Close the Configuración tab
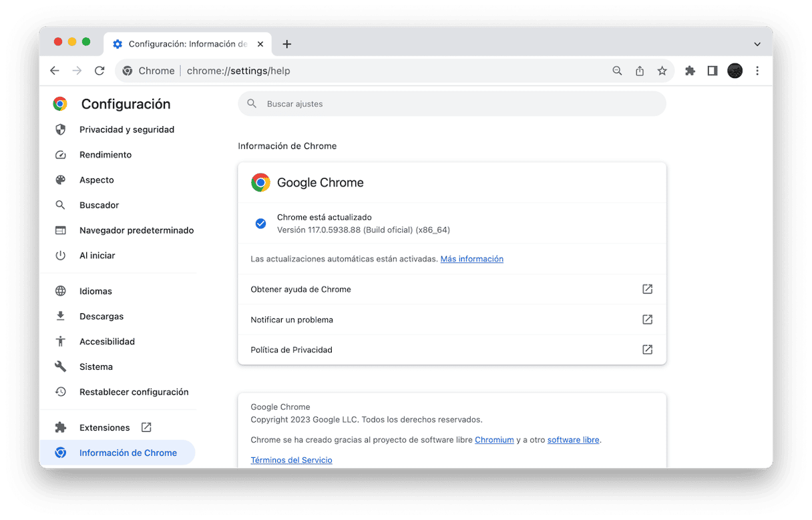The width and height of the screenshot is (812, 520). [260, 44]
